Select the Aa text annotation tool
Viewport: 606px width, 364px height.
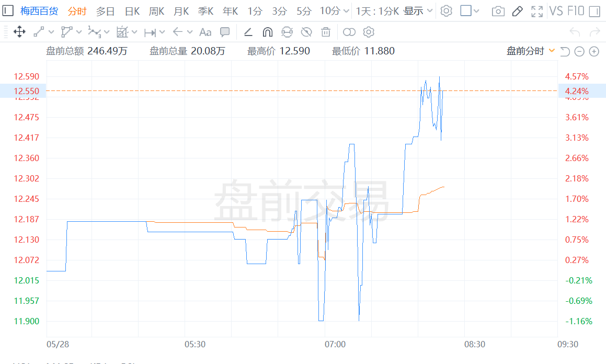coord(205,32)
